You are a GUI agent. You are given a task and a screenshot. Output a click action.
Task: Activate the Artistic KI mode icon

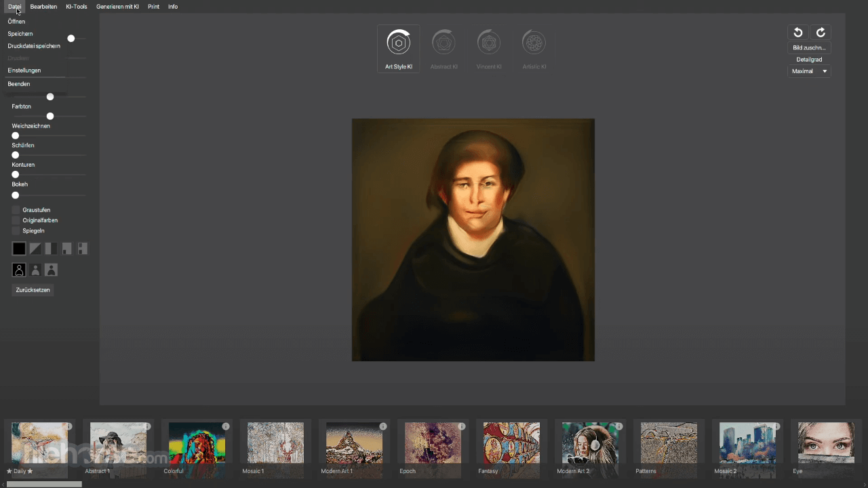[x=534, y=43]
